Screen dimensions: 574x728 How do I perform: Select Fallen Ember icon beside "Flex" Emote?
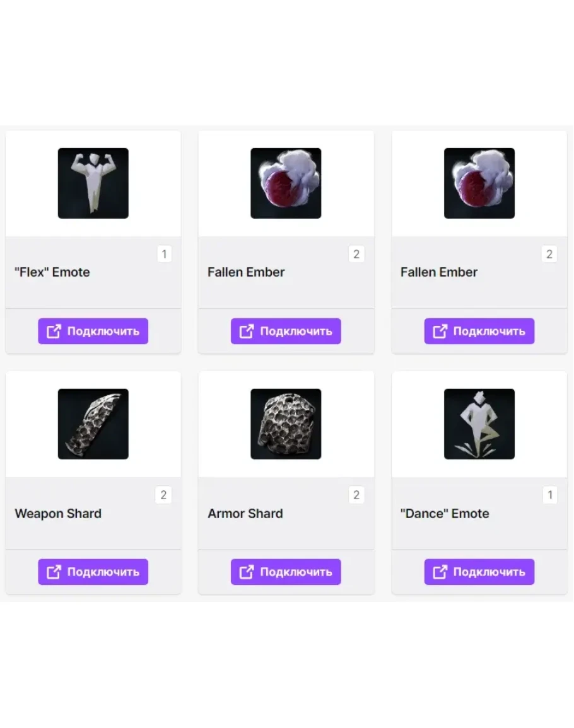pos(286,183)
